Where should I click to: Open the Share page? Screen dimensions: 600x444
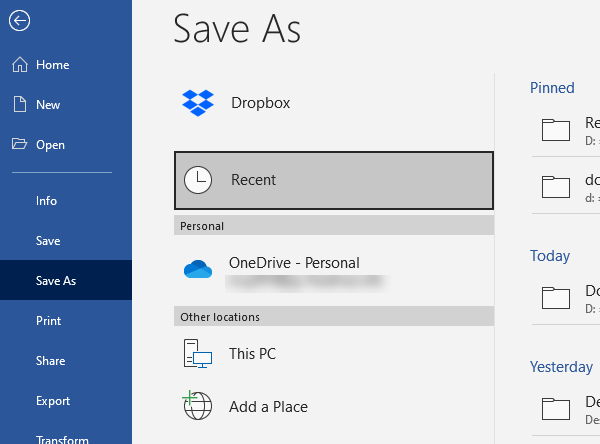point(66,361)
